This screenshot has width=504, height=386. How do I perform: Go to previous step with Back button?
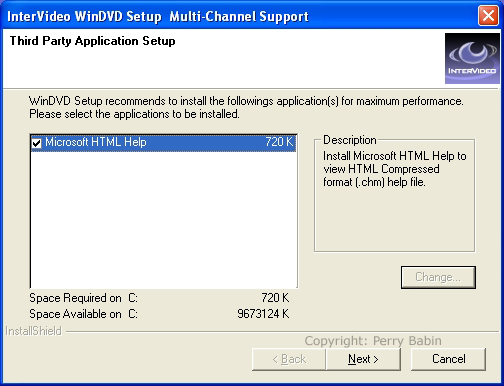pyautogui.click(x=289, y=359)
